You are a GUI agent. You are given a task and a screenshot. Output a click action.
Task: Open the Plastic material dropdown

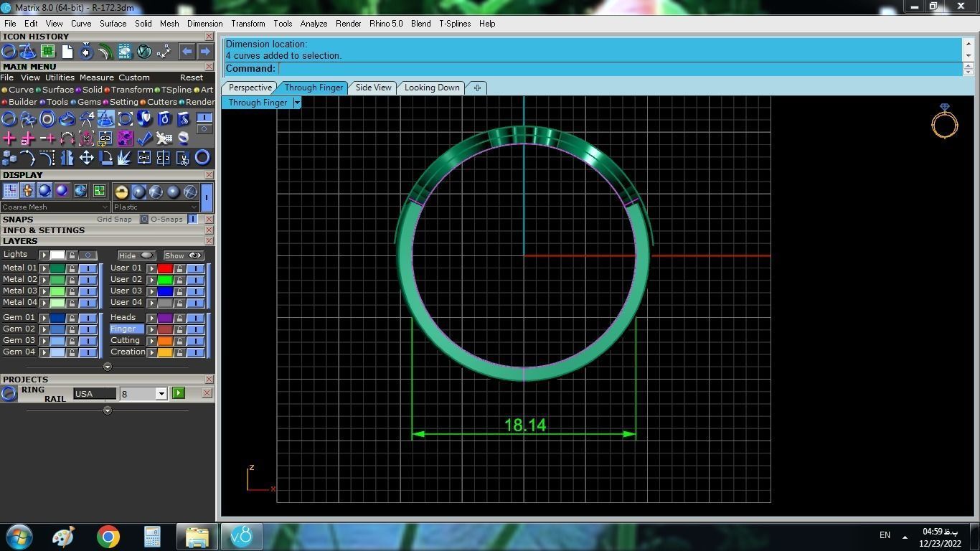pos(155,207)
